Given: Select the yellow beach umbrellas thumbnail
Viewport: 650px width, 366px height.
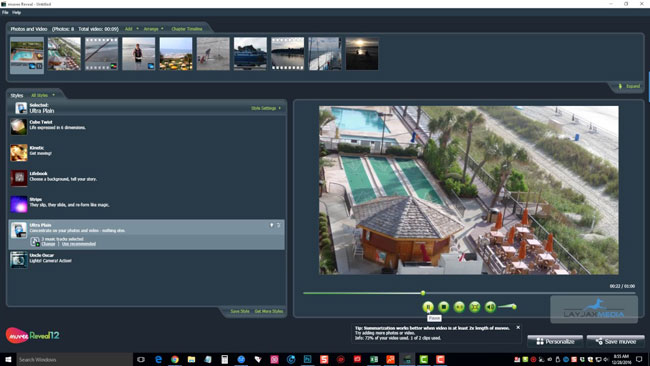Looking at the screenshot, I should [x=176, y=54].
